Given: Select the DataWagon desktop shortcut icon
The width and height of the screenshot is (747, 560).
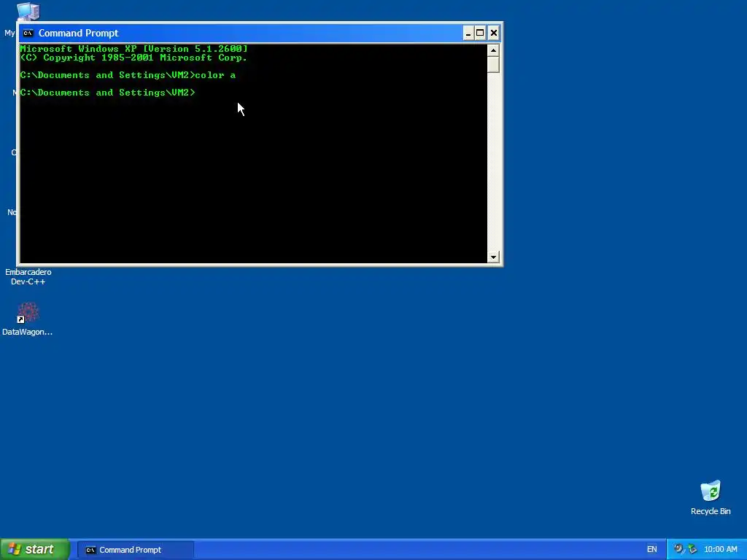Looking at the screenshot, I should point(28,313).
